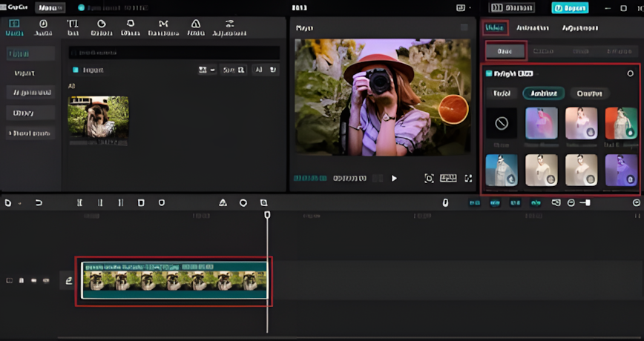The image size is (644, 341).
Task: Open the Menu dropdown next to the CapCut logo
Action: coord(50,7)
